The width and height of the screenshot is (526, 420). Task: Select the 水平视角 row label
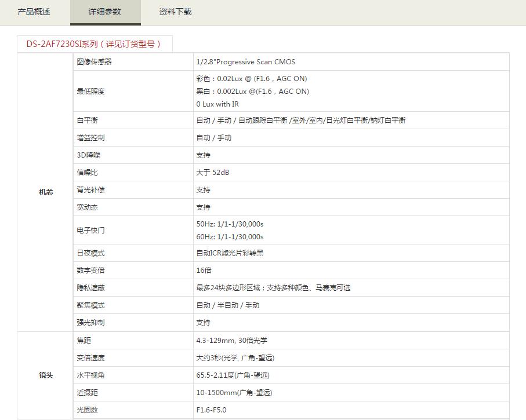[90, 375]
